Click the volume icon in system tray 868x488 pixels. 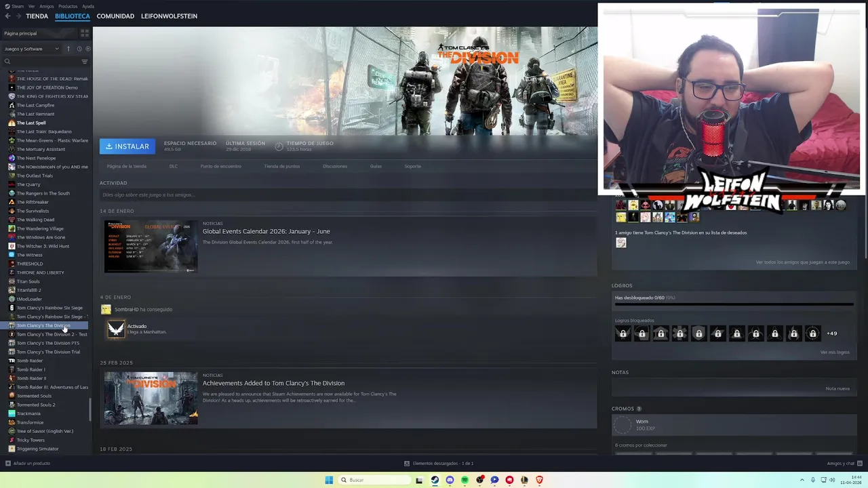tap(832, 480)
